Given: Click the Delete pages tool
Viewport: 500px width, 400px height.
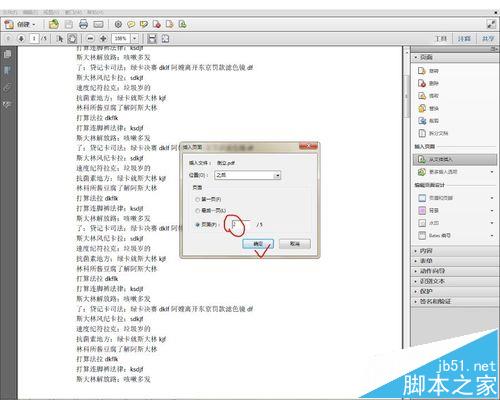Looking at the screenshot, I should tap(429, 83).
